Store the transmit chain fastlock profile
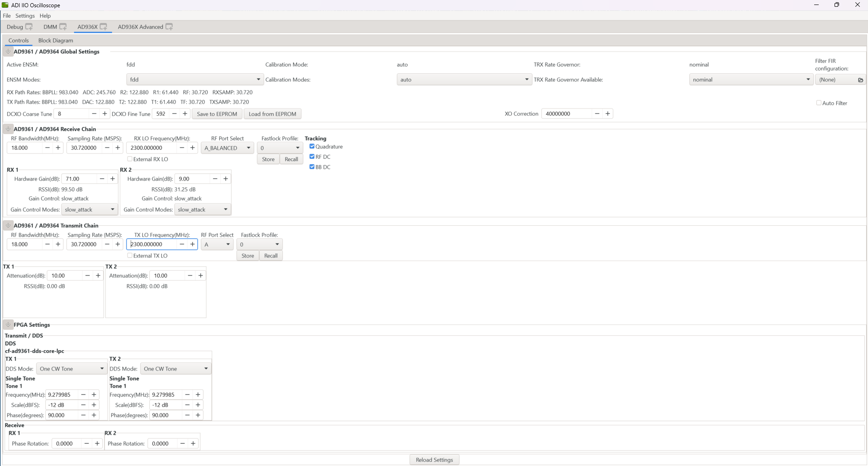 (248, 256)
